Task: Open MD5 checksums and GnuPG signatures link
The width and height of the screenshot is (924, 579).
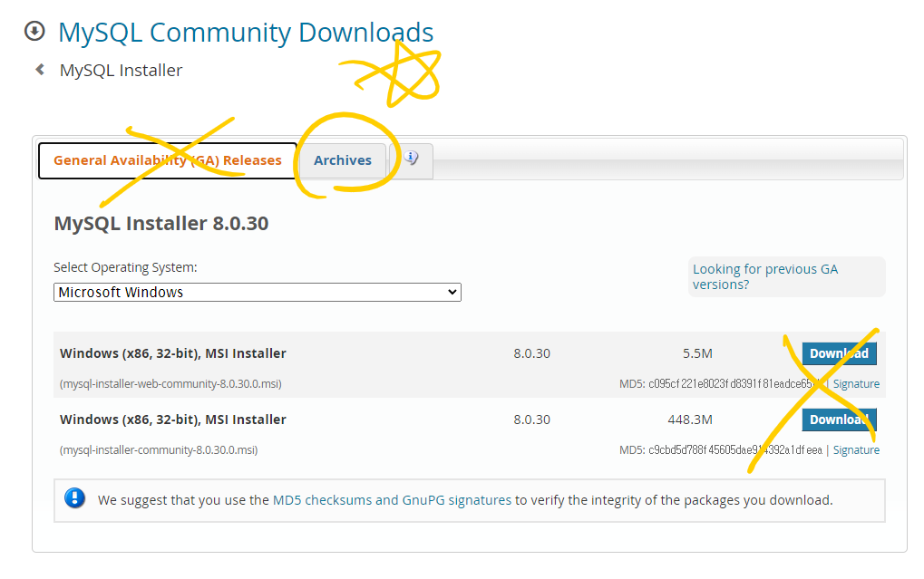Action: coord(392,500)
